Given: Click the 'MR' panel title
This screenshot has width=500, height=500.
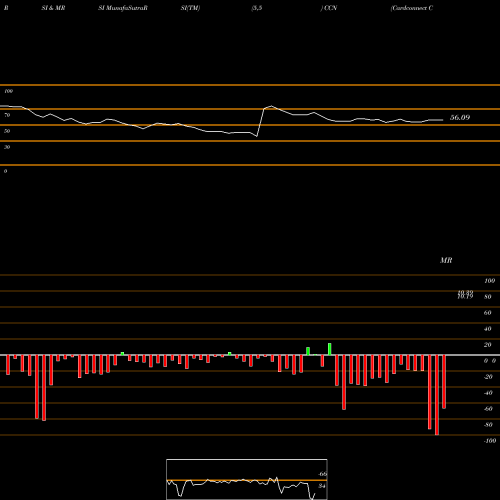Looking at the screenshot, I should (x=446, y=260).
